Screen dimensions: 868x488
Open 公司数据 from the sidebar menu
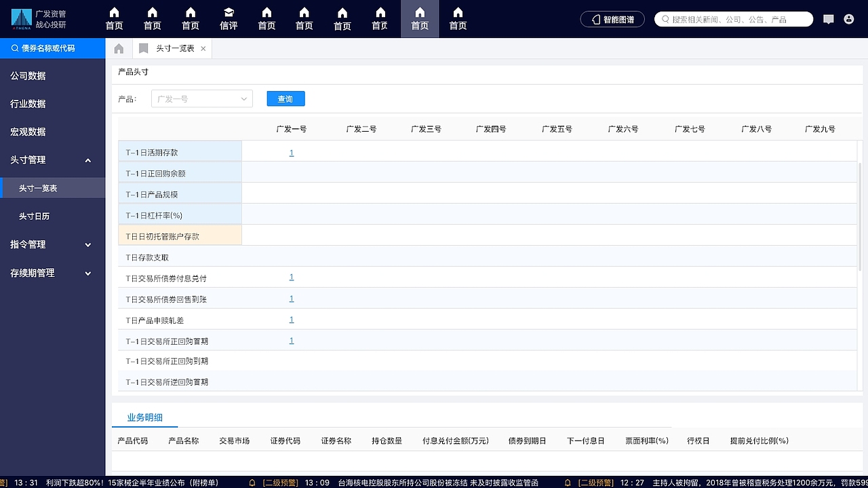coord(27,75)
